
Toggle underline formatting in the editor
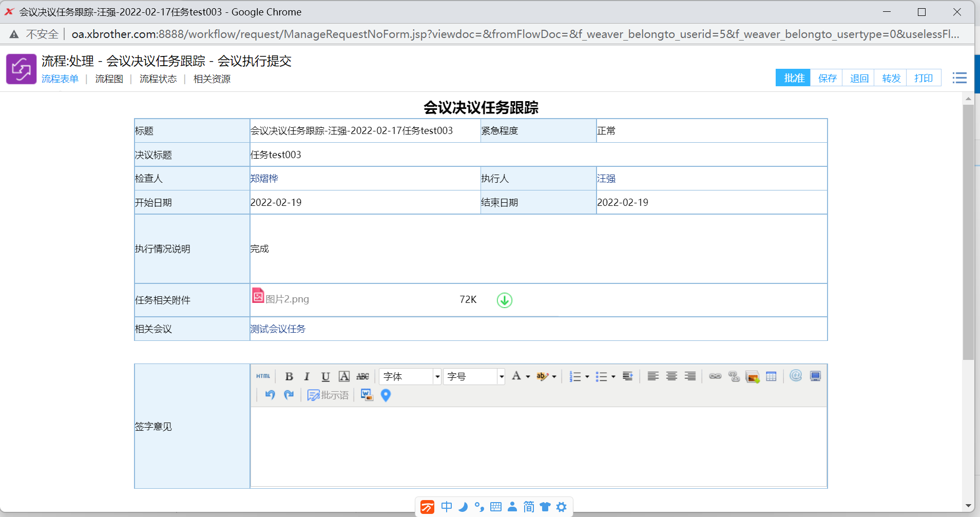point(325,376)
